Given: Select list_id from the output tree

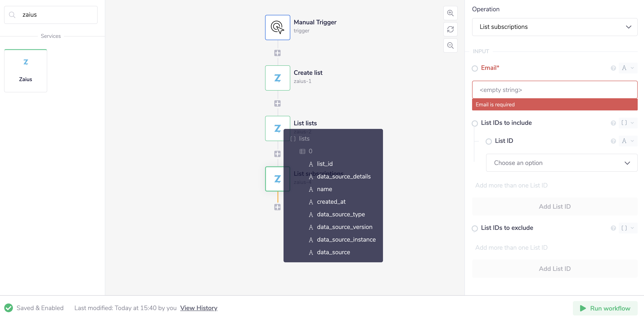Looking at the screenshot, I should (x=324, y=164).
